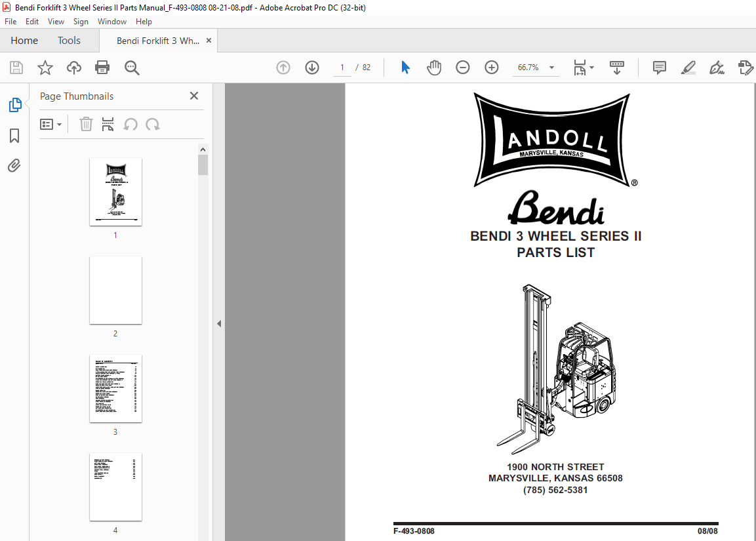
Task: Print the document with printer icon
Action: (x=102, y=68)
